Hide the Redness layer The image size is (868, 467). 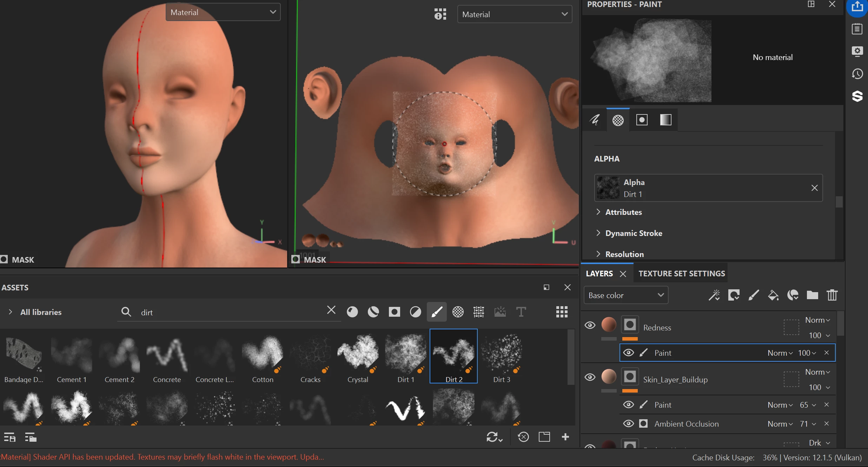coord(590,325)
